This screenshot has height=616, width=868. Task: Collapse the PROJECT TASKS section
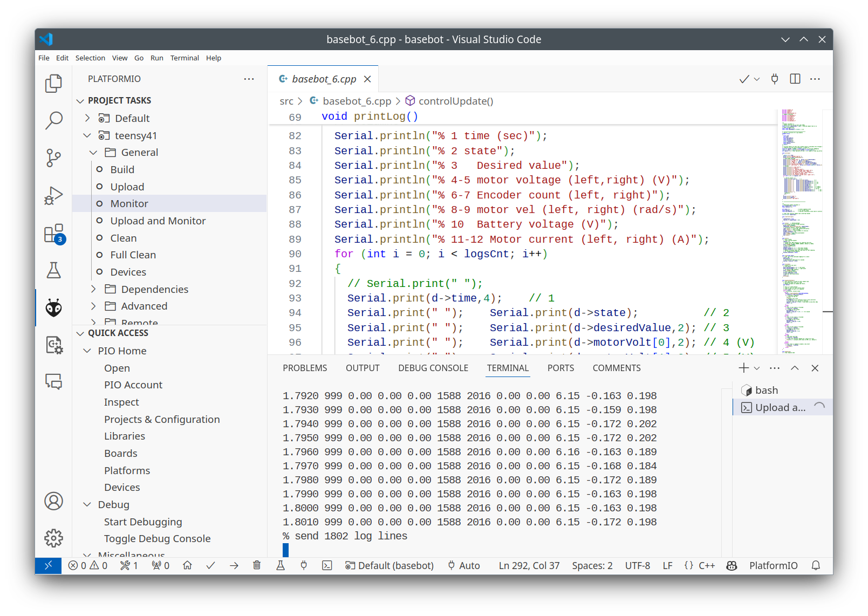[x=80, y=101]
